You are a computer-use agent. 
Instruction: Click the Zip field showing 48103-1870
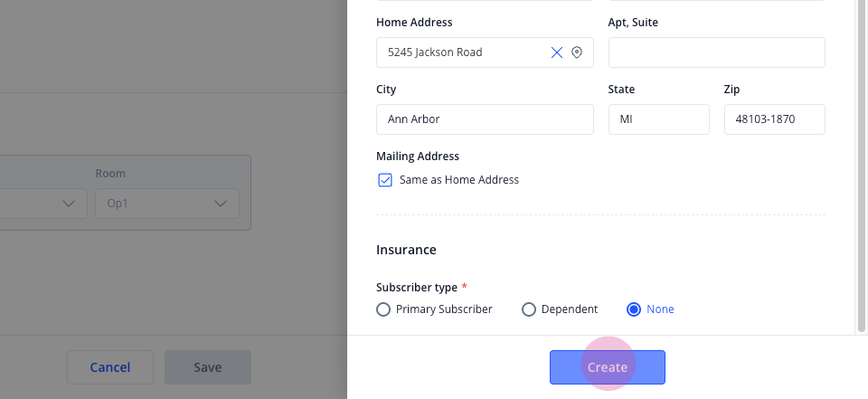point(775,119)
